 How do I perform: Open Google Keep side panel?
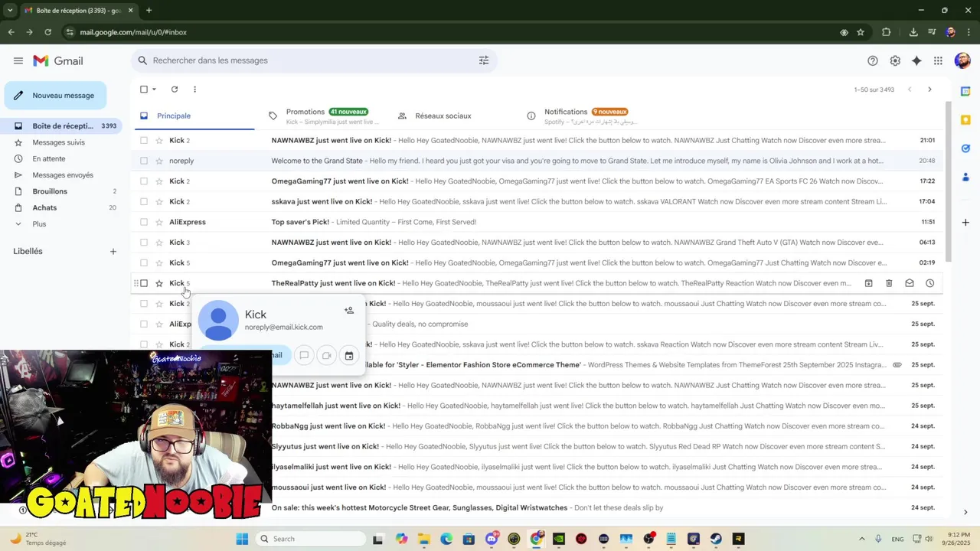966,119
